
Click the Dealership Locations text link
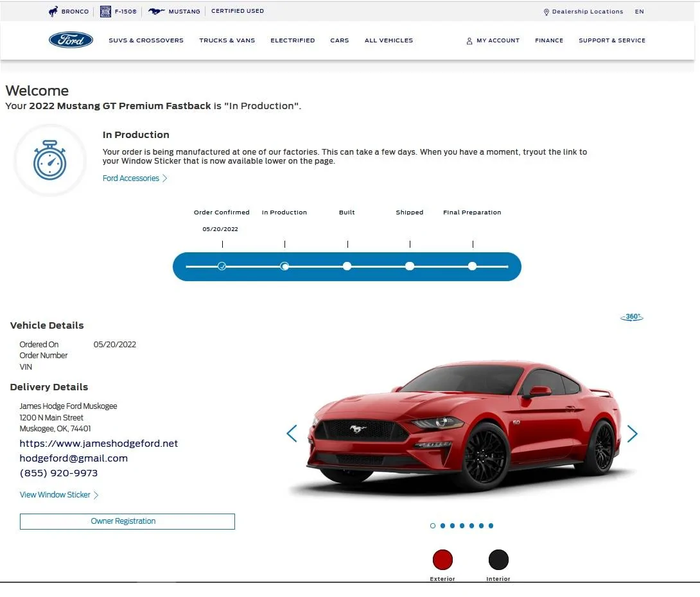[x=588, y=12]
